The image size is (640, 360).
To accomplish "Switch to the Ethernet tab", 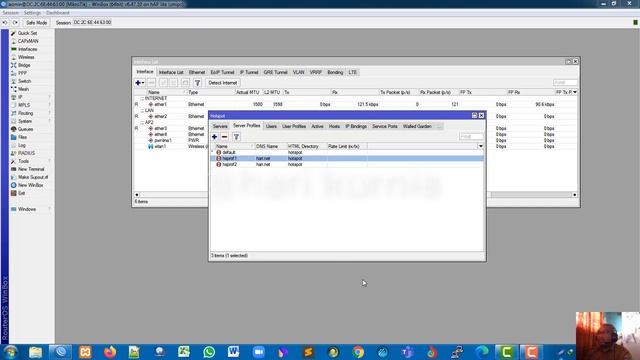I will click(x=197, y=72).
